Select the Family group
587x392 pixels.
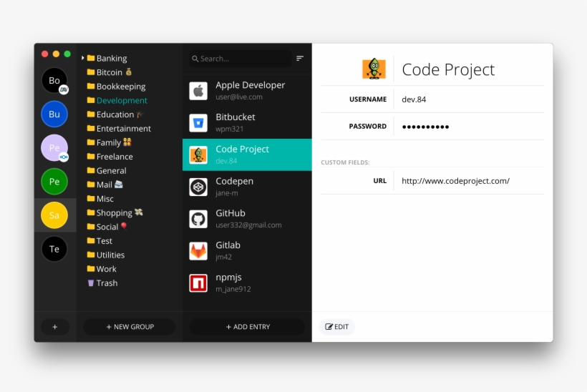(110, 142)
